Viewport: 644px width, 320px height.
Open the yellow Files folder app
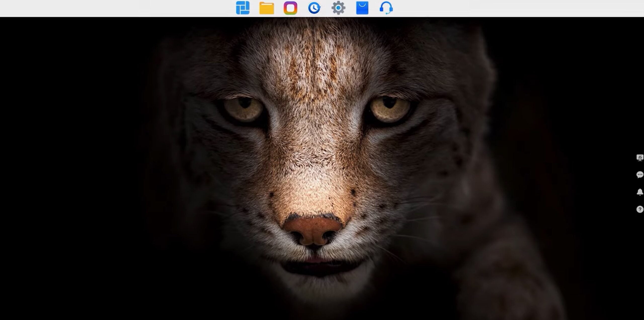point(266,8)
